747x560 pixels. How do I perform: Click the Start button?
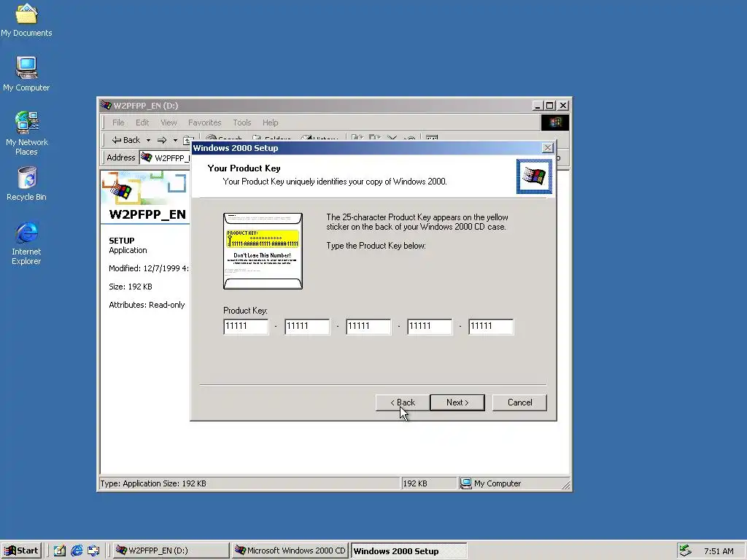point(21,551)
